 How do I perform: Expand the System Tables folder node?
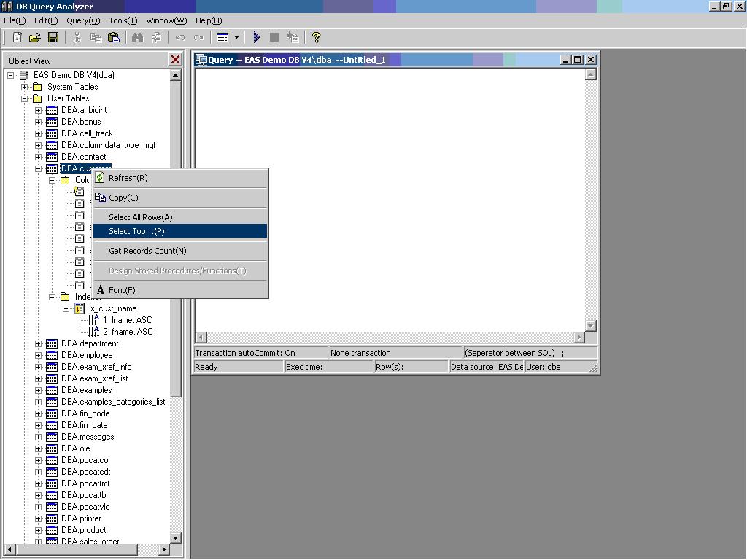pyautogui.click(x=24, y=87)
